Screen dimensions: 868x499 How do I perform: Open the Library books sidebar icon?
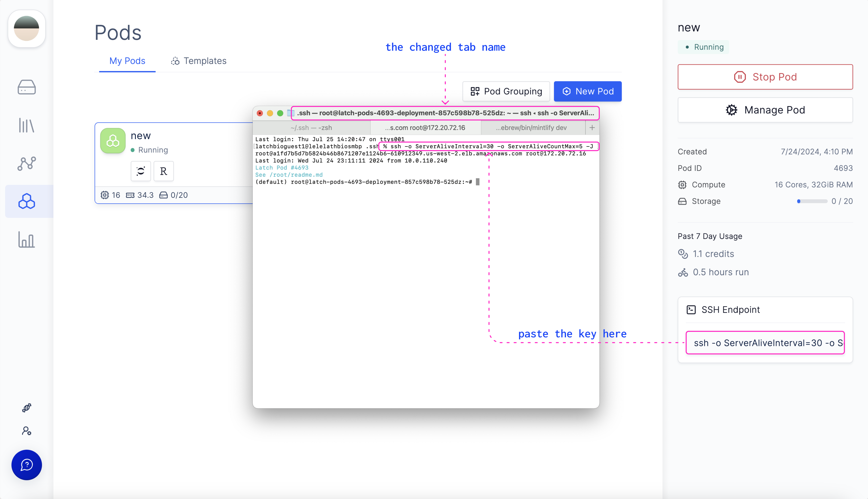point(26,126)
